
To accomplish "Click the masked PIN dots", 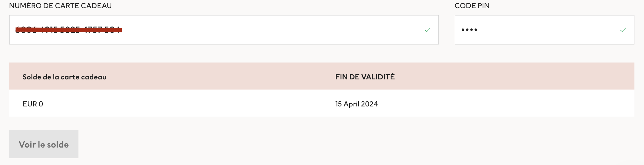I will pyautogui.click(x=469, y=30).
